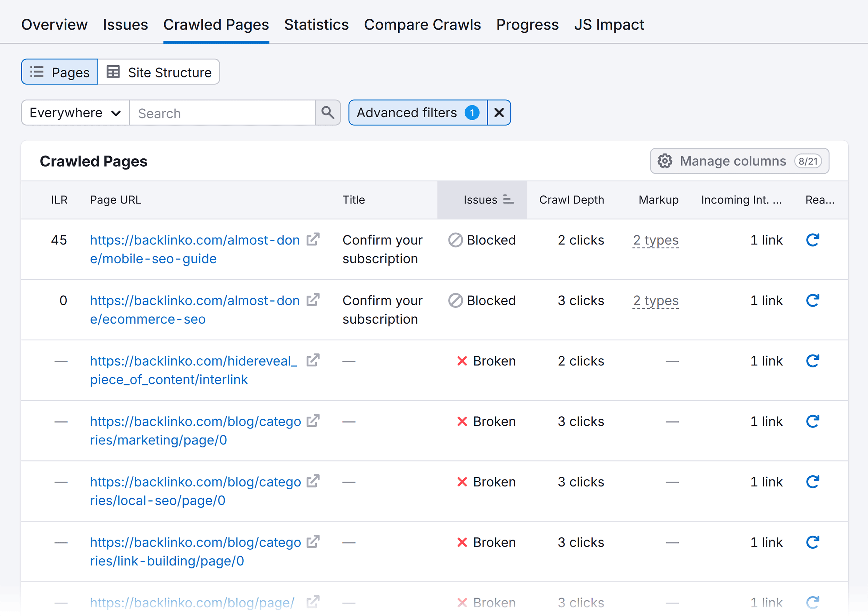Open the Overview tab
This screenshot has height=616, width=868.
[x=54, y=25]
